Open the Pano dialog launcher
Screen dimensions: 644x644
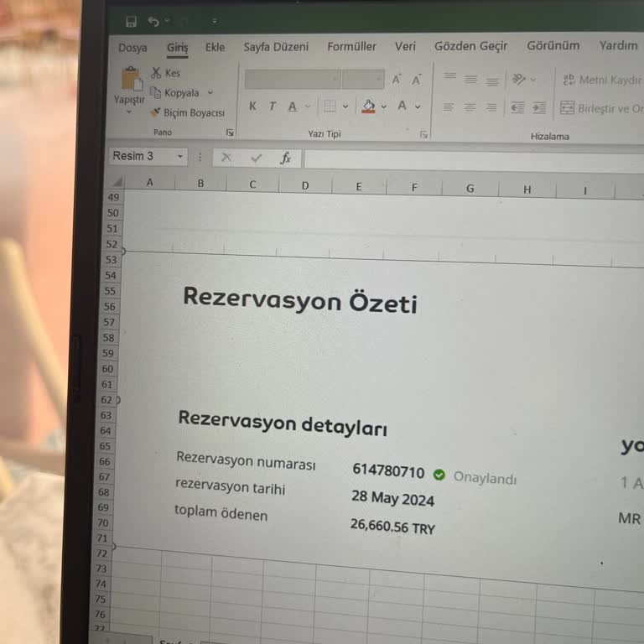pyautogui.click(x=230, y=132)
